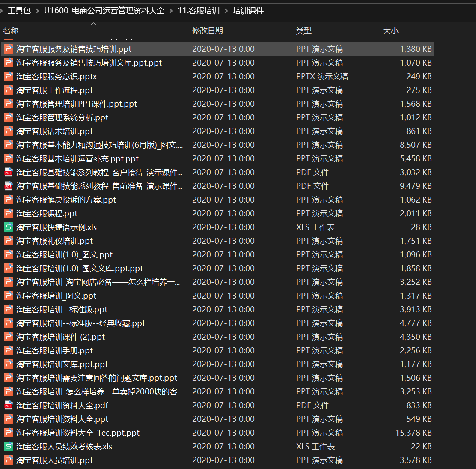Screen dimensions: 476x469
Task: Open the 11.客服培训 breadcrumb folder
Action: coord(199,11)
